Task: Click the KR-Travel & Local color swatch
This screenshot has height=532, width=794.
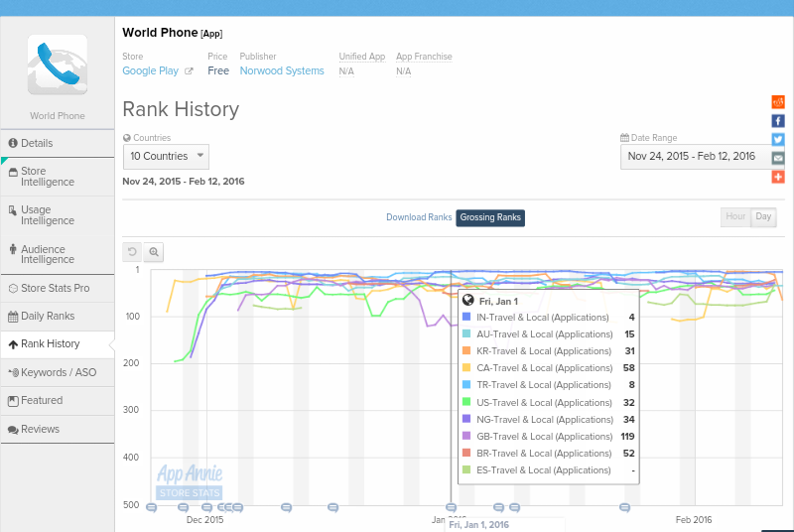Action: coord(466,350)
